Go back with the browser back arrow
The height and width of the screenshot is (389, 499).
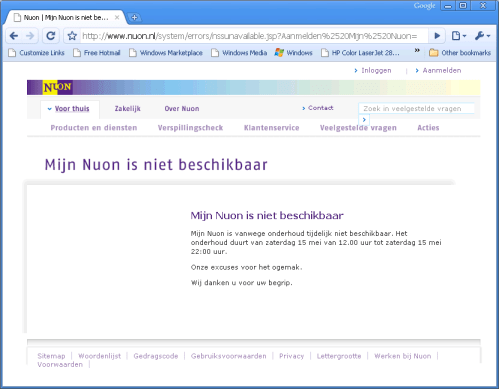click(x=14, y=36)
